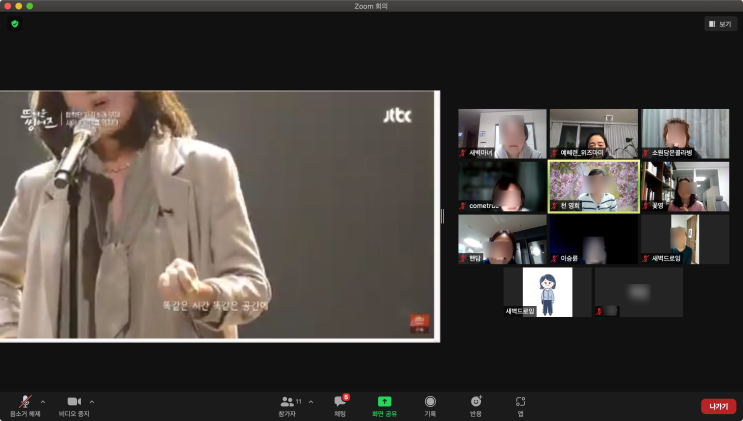
Task: Expand video options caret beside 비디오 중지
Action: (x=92, y=402)
